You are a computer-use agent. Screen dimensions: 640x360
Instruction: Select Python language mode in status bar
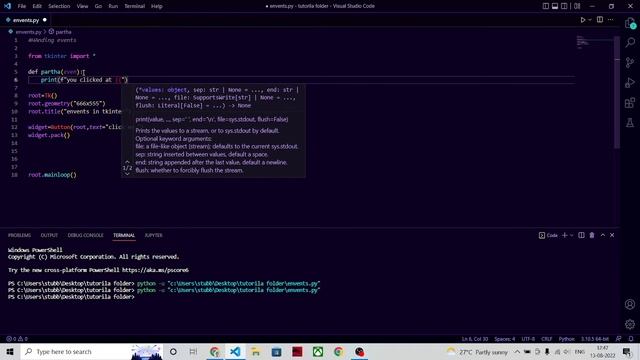(567, 339)
